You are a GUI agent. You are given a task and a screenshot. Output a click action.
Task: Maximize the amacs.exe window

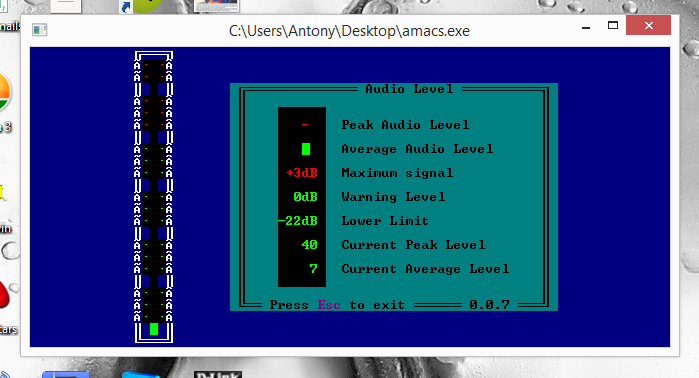pos(613,25)
